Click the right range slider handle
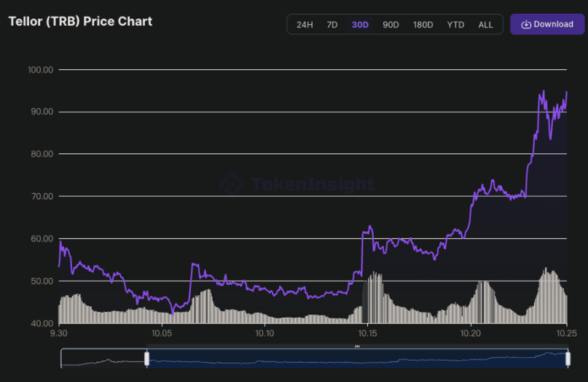 coord(568,358)
